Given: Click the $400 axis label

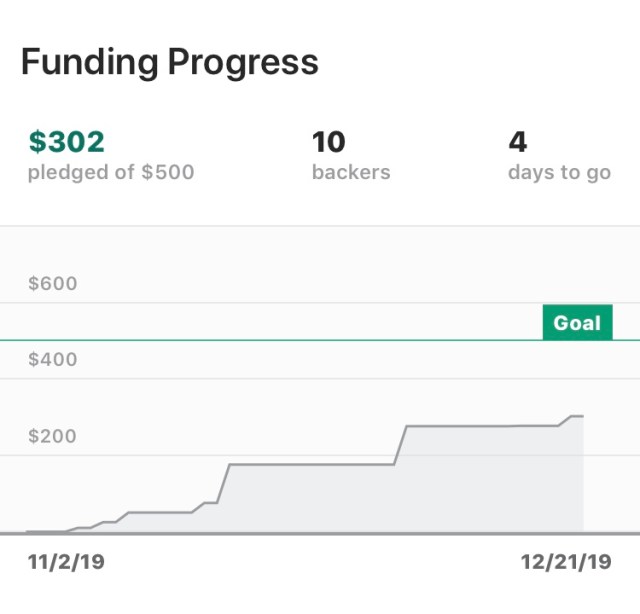Looking at the screenshot, I should click(53, 360).
